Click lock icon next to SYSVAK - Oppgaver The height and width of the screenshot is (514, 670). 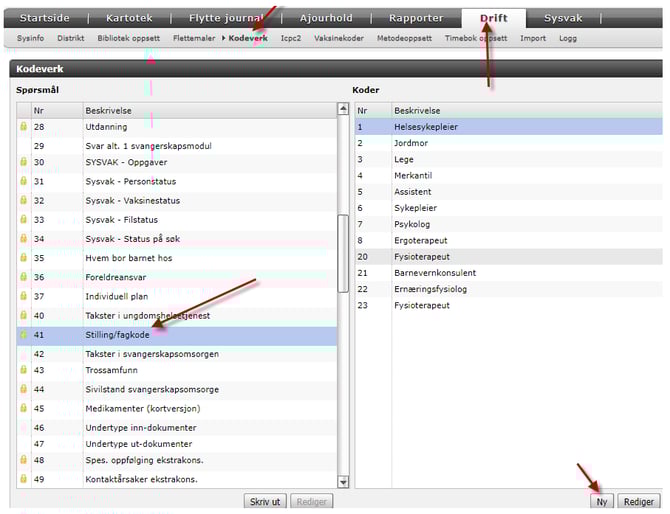24,162
